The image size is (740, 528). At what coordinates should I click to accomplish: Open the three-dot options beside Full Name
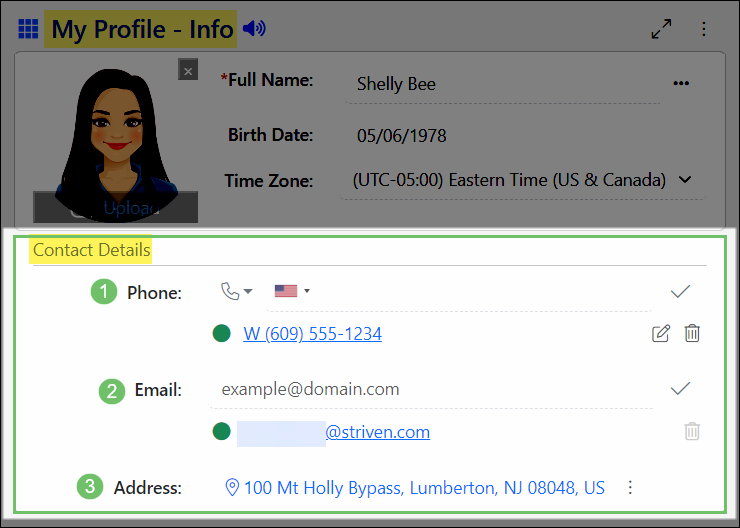coord(681,84)
